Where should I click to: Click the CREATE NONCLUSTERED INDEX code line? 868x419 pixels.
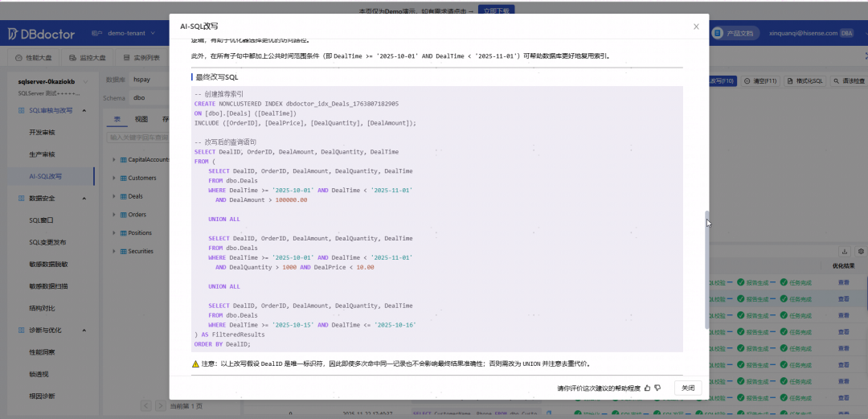(x=296, y=104)
